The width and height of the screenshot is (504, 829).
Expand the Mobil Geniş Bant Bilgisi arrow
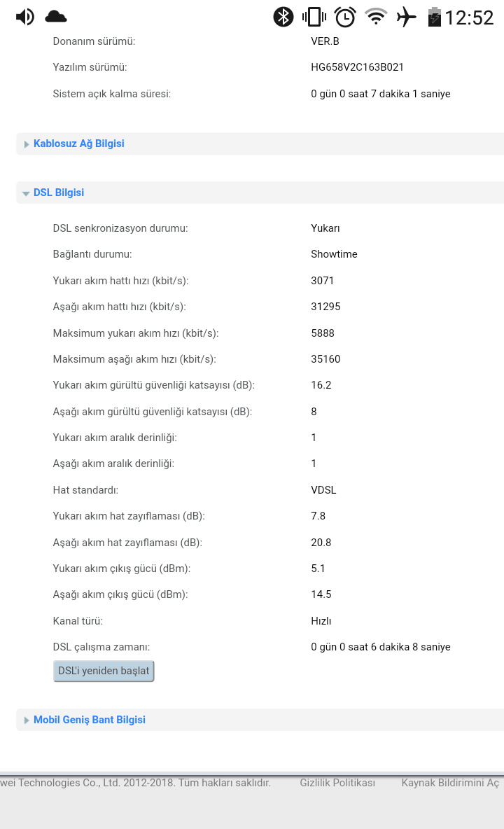coord(27,720)
